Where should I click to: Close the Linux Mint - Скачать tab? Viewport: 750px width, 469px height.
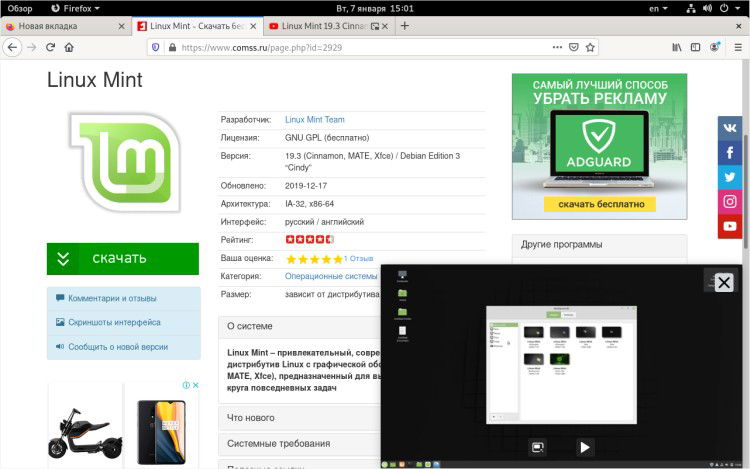[x=253, y=26]
